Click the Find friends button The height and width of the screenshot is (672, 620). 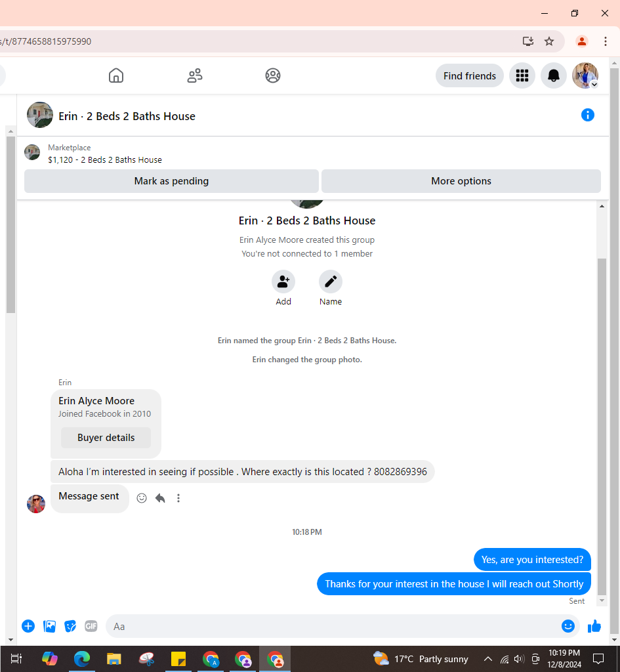470,76
